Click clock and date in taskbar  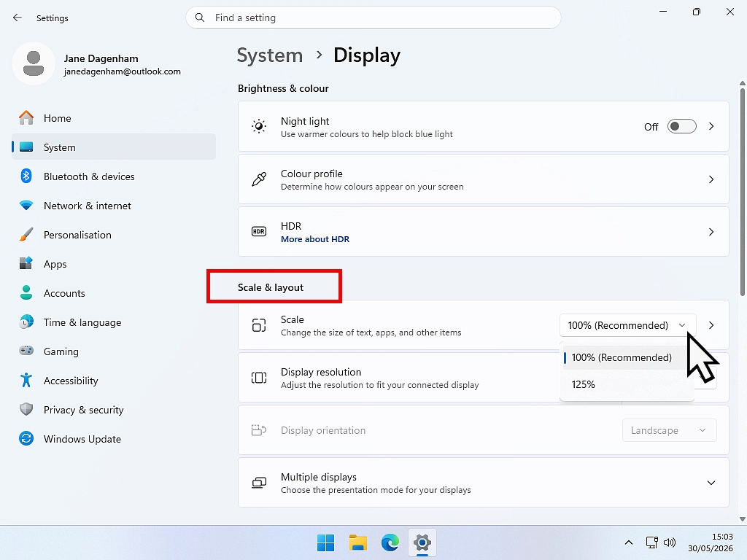pyautogui.click(x=711, y=542)
